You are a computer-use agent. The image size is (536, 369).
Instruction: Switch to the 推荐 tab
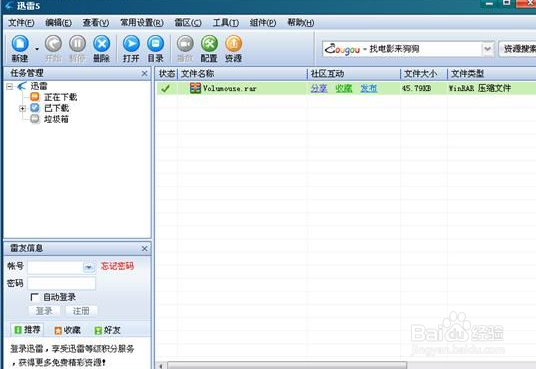click(x=27, y=330)
